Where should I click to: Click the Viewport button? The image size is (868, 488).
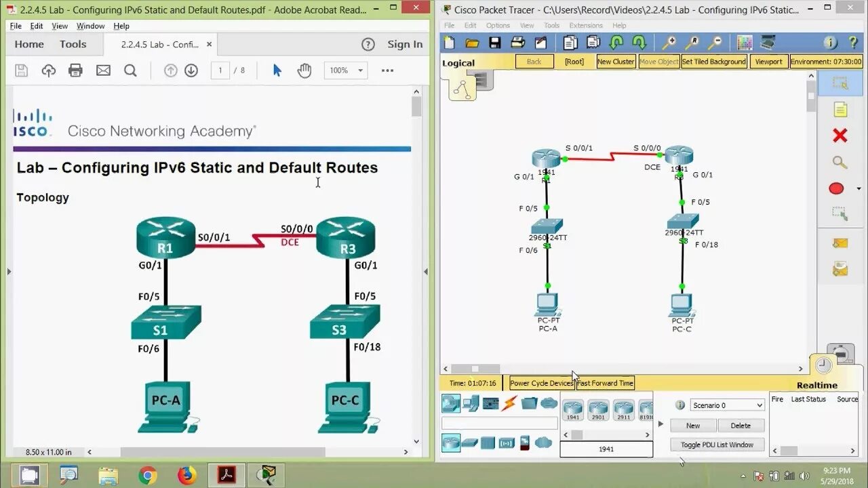click(x=768, y=62)
